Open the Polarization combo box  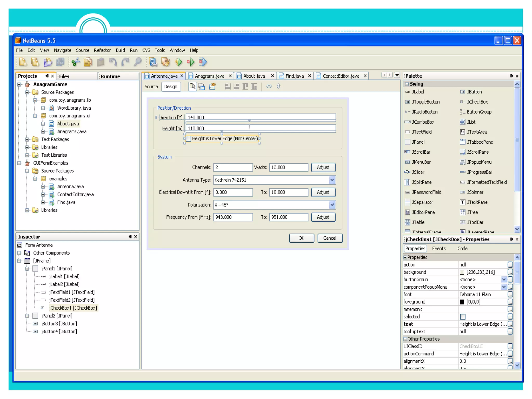(x=332, y=205)
